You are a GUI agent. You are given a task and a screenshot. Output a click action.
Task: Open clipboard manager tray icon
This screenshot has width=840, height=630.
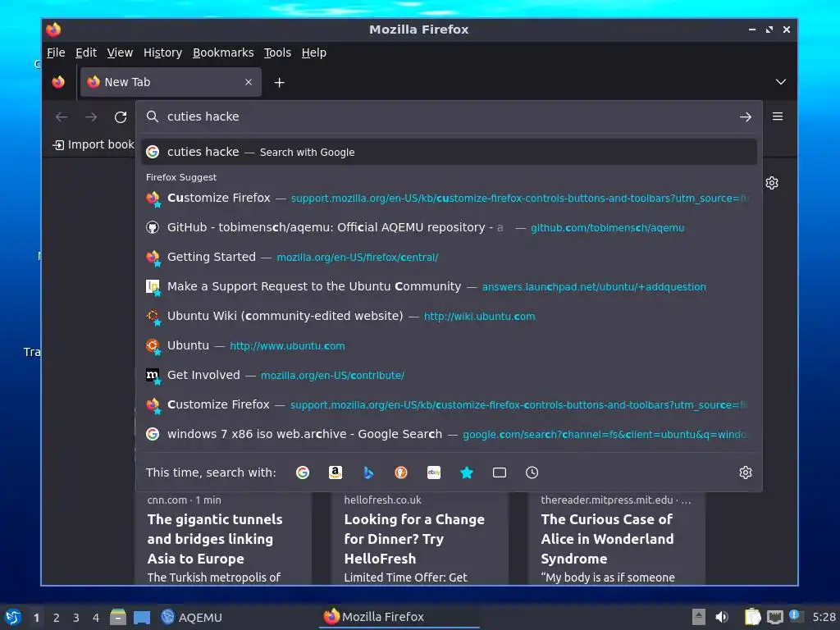click(x=752, y=617)
